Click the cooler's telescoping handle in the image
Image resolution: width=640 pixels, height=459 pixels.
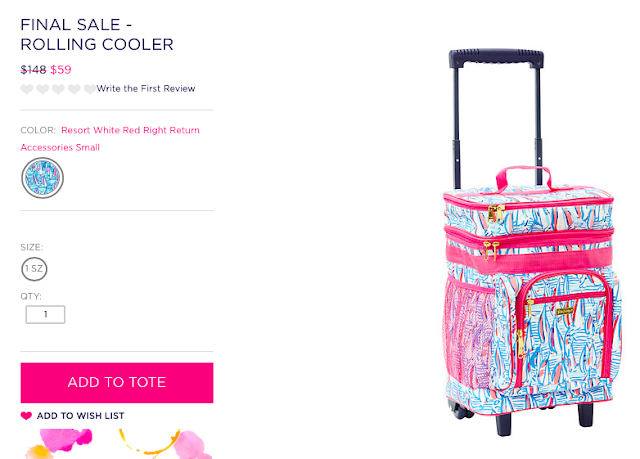tap(496, 116)
